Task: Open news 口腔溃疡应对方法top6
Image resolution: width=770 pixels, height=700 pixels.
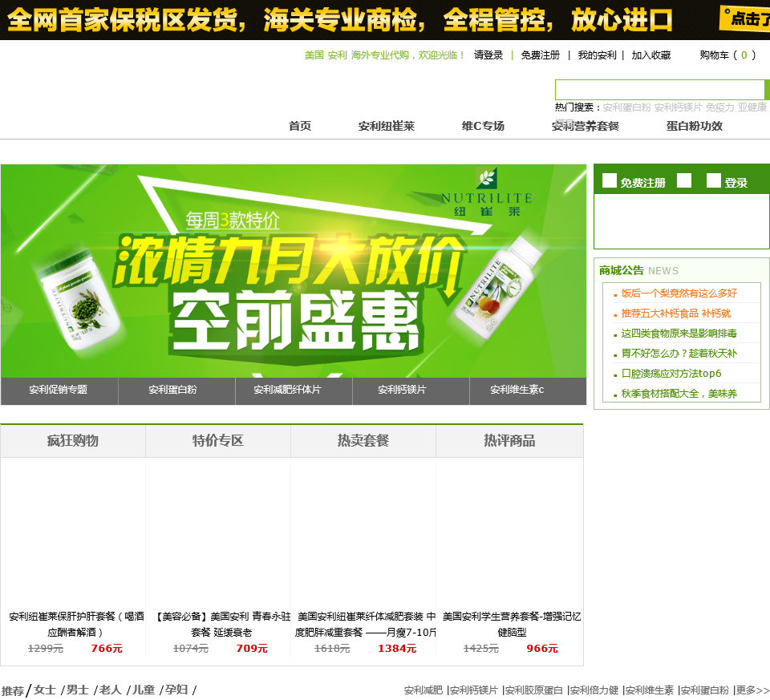Action: [671, 374]
